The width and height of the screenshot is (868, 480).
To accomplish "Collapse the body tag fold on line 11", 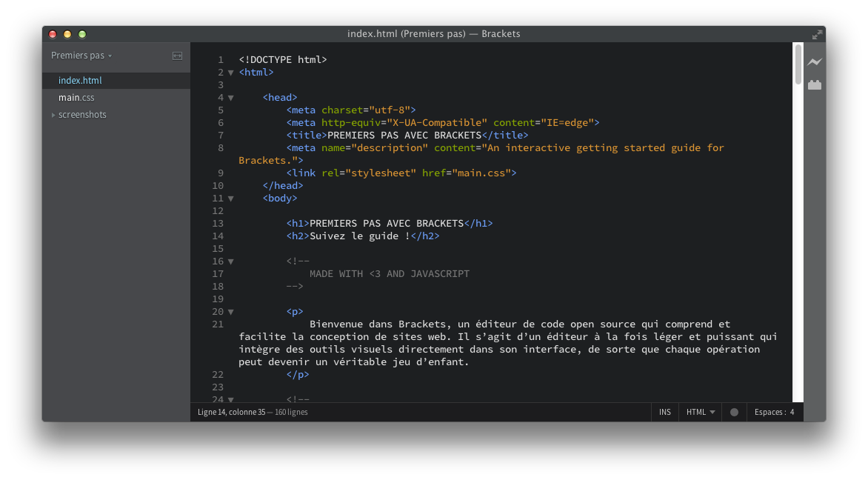I will pos(231,199).
